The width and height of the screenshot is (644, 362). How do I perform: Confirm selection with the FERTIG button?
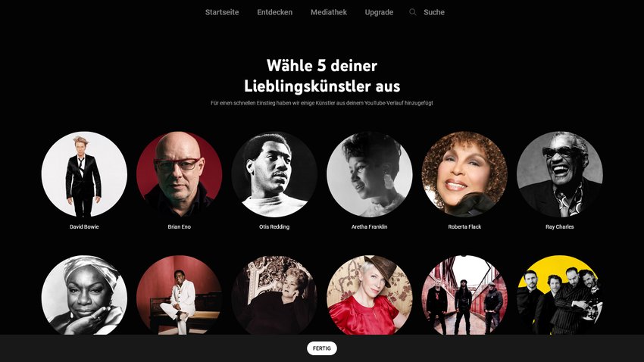pyautogui.click(x=321, y=348)
